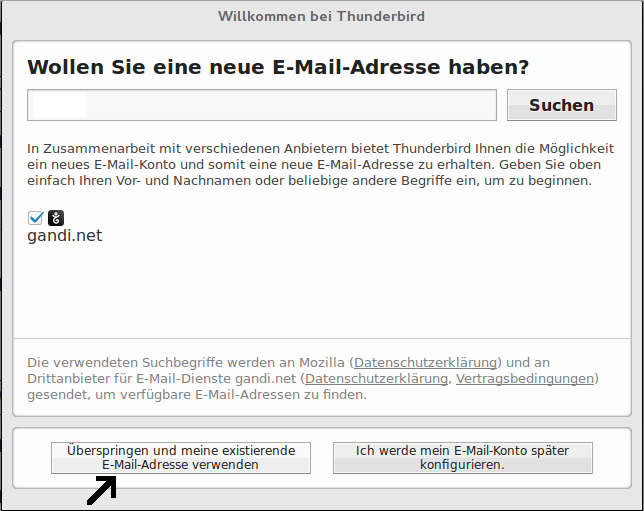The image size is (644, 511).
Task: Click the heading Wollen Sie eine neue E-Mail-Adresse haben
Action: [x=278, y=67]
